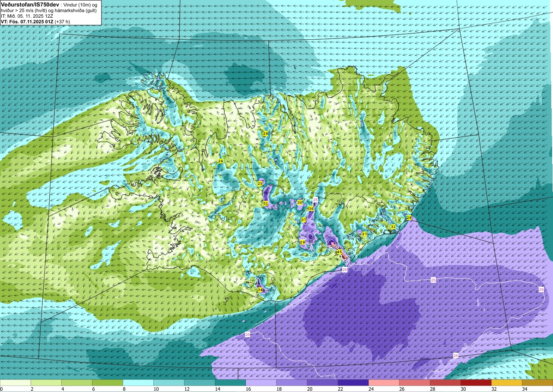Click the yellow 29 gust label
This screenshot has width=553, height=392.
302,242
